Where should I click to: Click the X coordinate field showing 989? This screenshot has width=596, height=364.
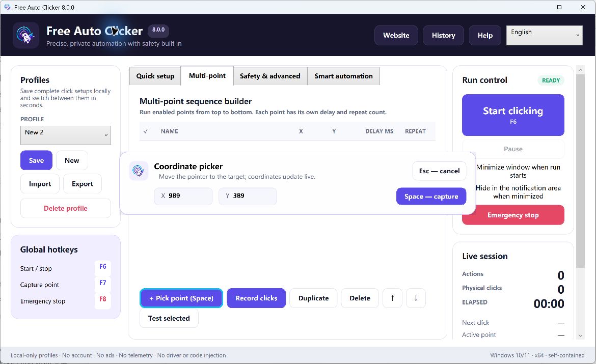[183, 196]
